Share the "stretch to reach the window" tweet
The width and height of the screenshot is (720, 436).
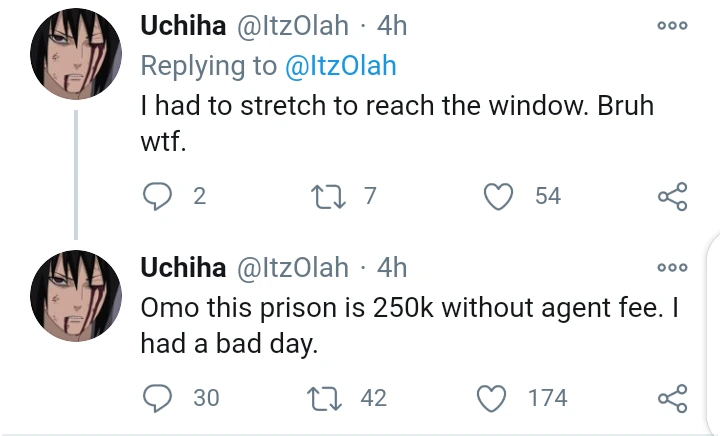(673, 196)
